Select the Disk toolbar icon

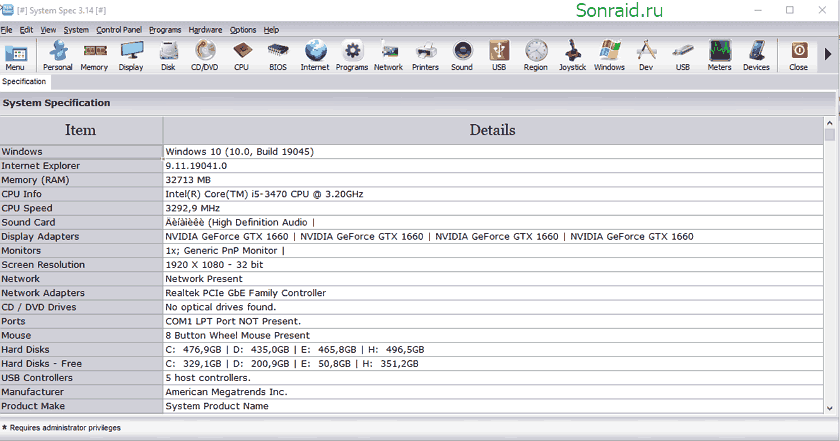click(x=168, y=56)
